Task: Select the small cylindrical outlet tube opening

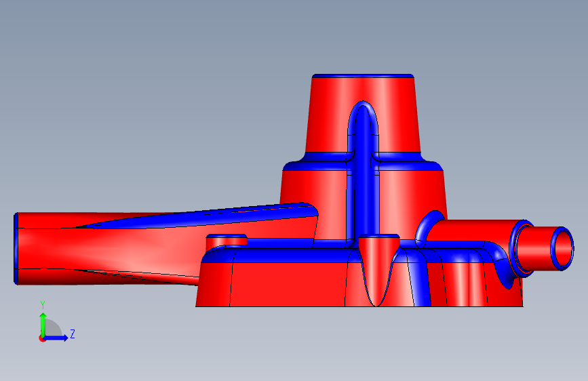Action: [x=562, y=248]
